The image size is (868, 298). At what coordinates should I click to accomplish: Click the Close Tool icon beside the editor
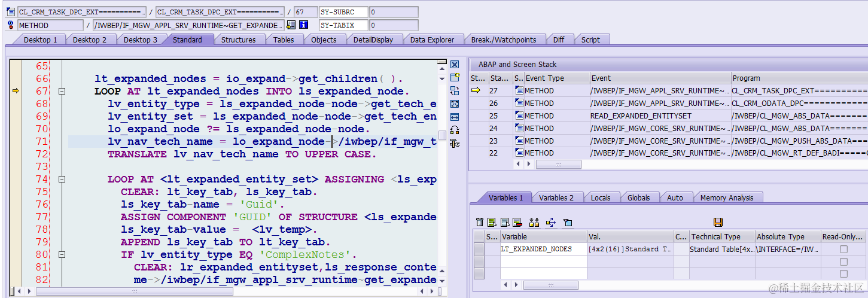point(455,65)
